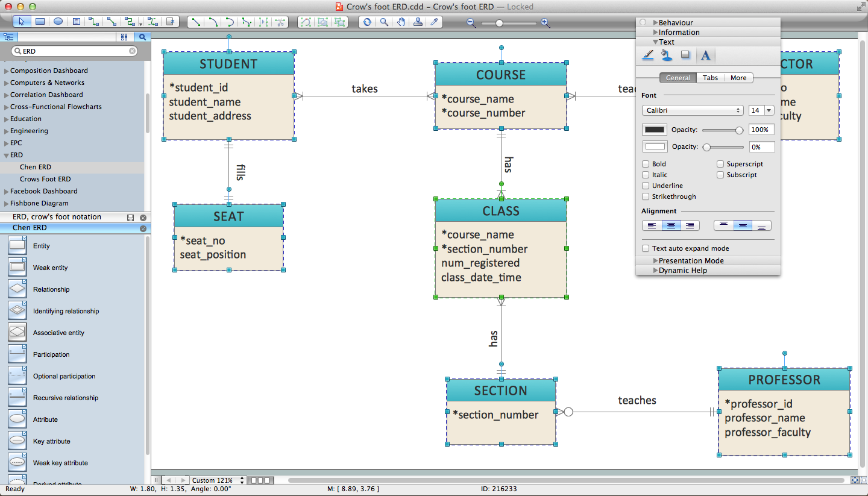
Task: Switch to the Tabs tab
Action: [x=711, y=77]
